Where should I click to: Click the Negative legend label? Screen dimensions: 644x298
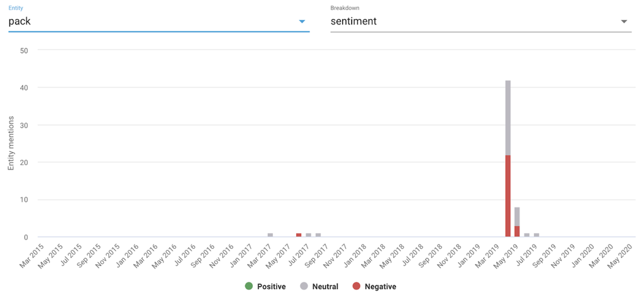coord(380,287)
